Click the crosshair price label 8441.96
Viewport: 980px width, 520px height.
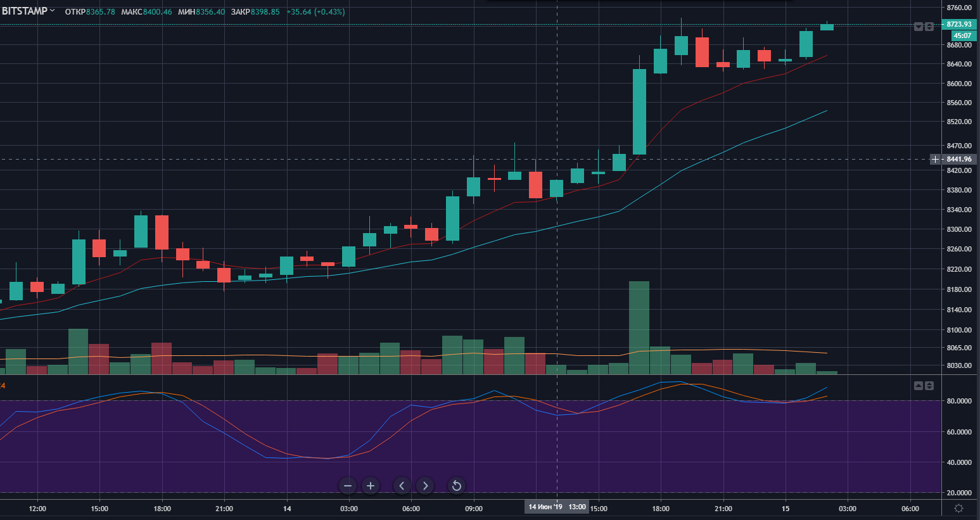click(958, 159)
